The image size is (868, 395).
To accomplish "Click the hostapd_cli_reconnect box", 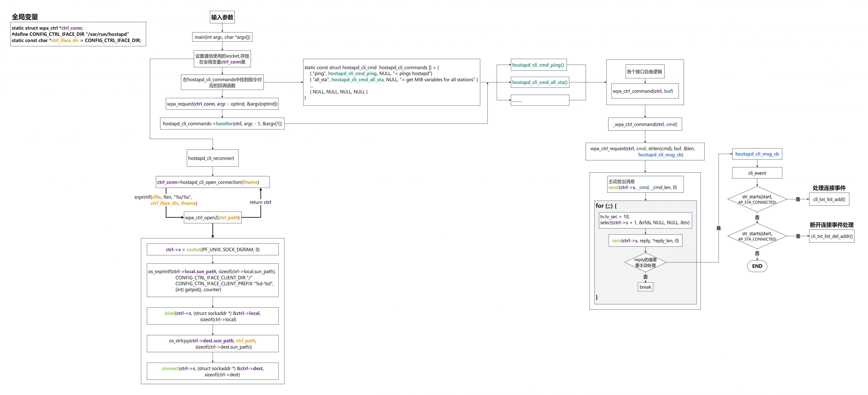I will click(212, 158).
